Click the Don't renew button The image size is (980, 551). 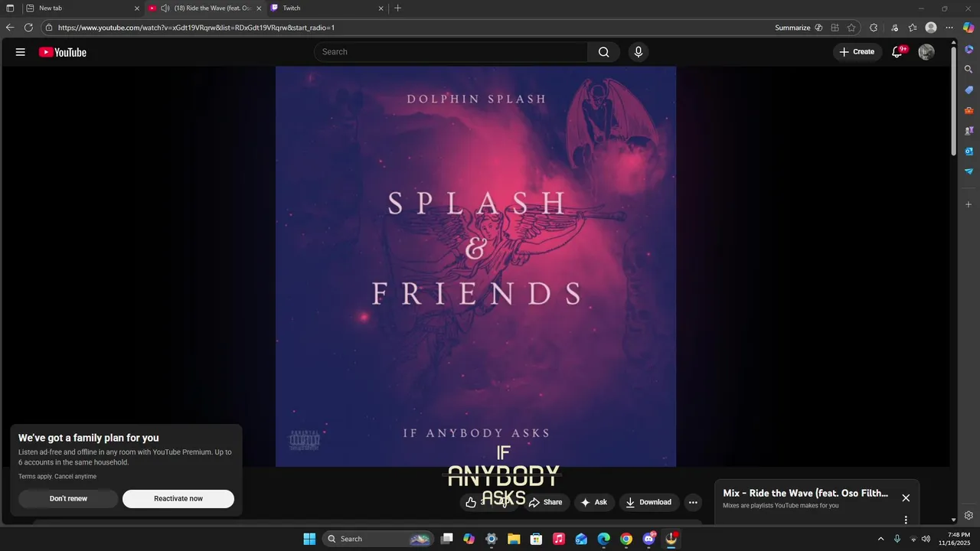click(68, 499)
